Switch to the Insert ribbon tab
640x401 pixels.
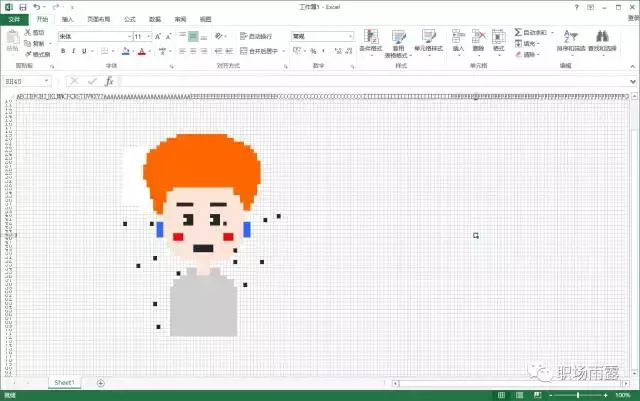(x=67, y=19)
